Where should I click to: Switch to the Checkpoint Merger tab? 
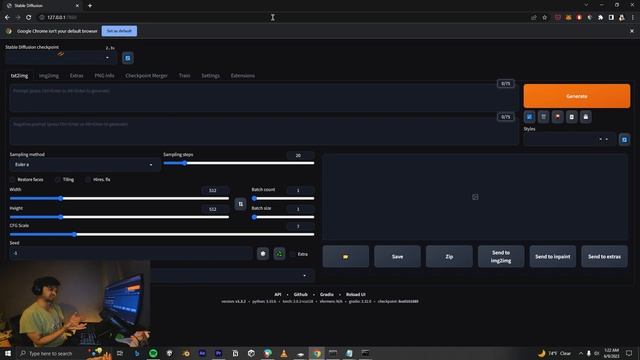[147, 76]
